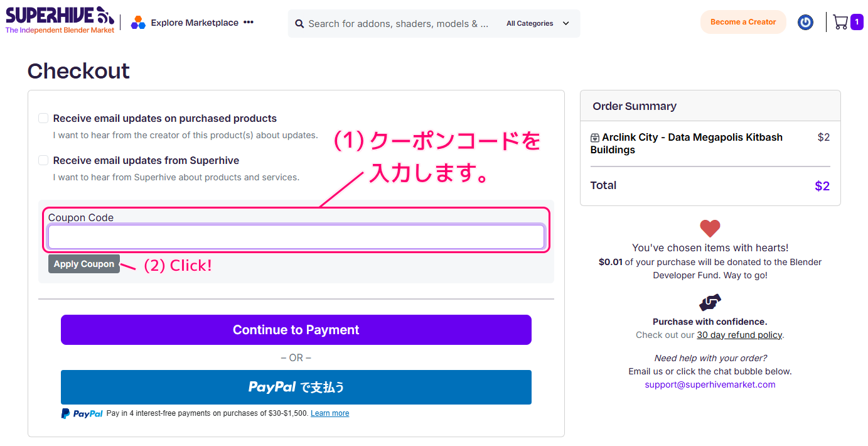Click the handshake purchase confidence icon
Image resolution: width=868 pixels, height=446 pixels.
point(710,303)
